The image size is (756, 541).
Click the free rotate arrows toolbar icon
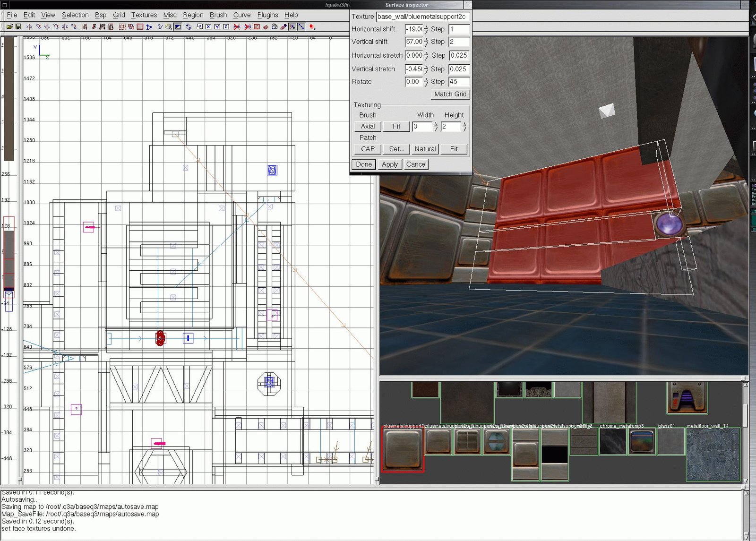click(x=189, y=26)
